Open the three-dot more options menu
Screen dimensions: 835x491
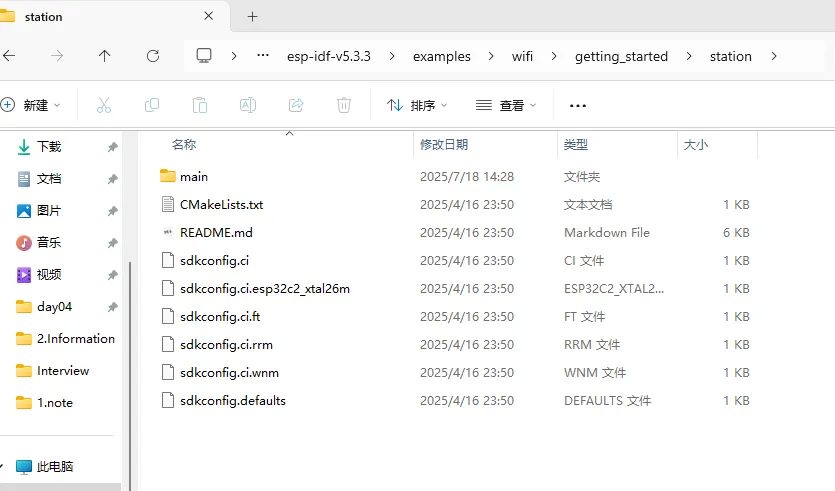[x=577, y=105]
